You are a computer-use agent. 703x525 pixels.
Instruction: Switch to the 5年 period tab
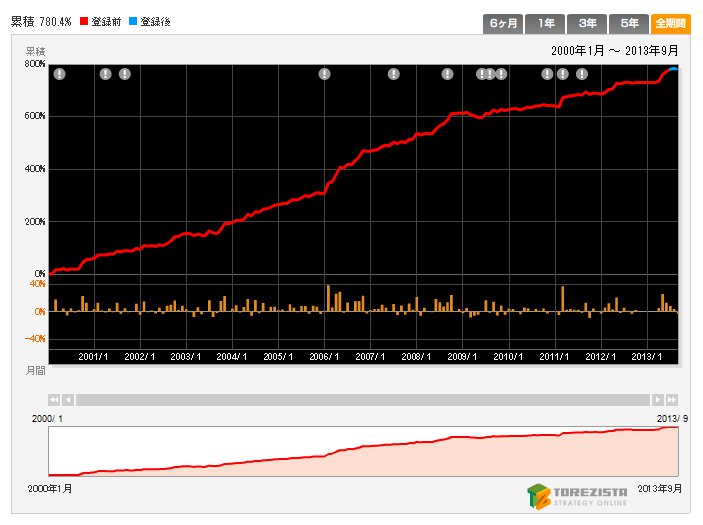629,23
